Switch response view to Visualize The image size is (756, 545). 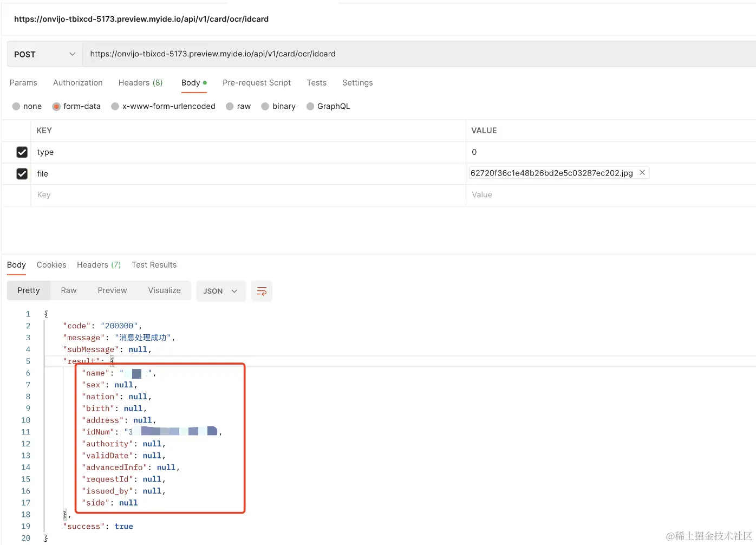[x=165, y=290]
